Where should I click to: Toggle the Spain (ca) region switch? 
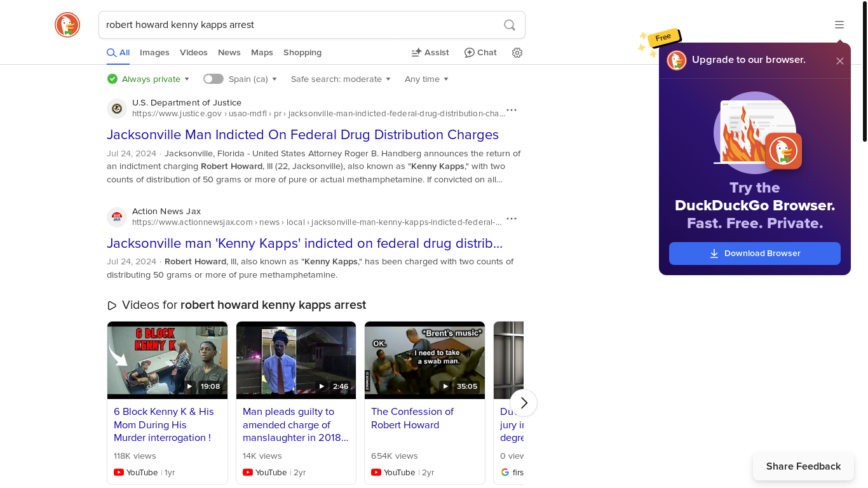click(214, 79)
